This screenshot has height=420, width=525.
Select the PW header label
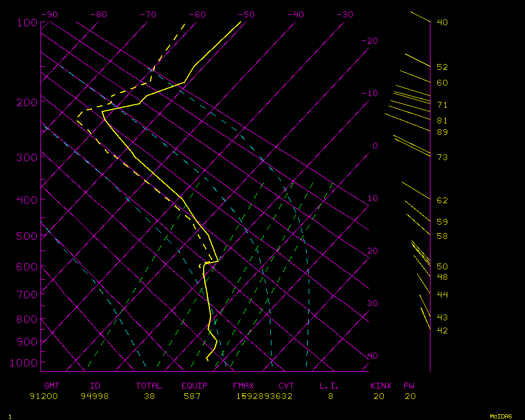[409, 386]
